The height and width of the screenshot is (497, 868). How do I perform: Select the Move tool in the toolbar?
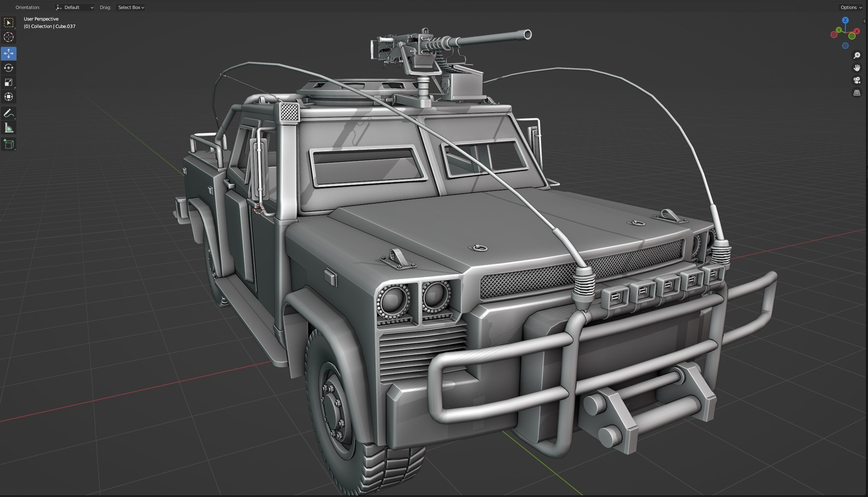[x=8, y=53]
